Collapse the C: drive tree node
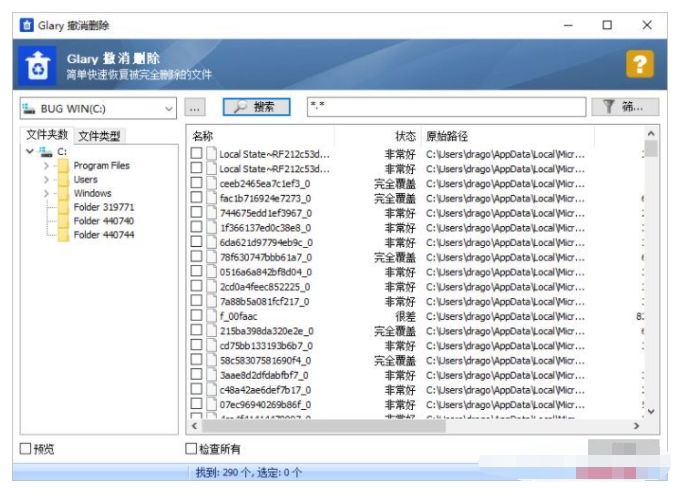Image resolution: width=695 pixels, height=493 pixels. click(x=29, y=152)
